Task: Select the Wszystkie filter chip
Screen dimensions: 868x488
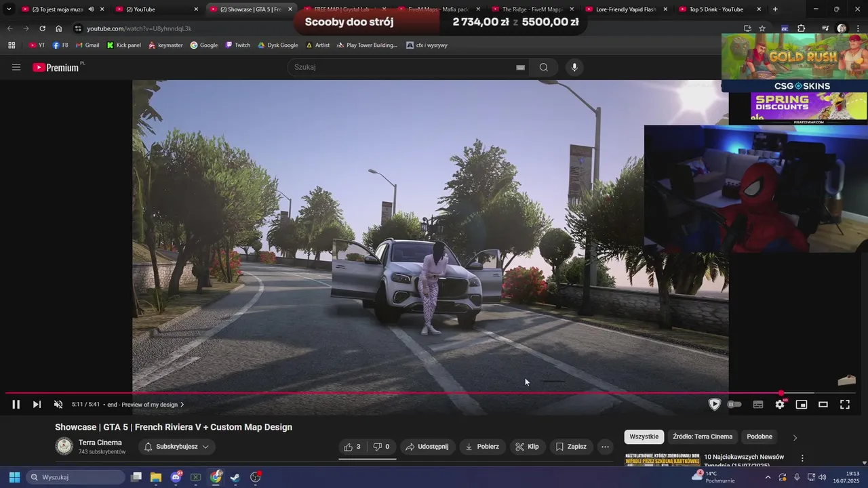Action: (x=644, y=436)
